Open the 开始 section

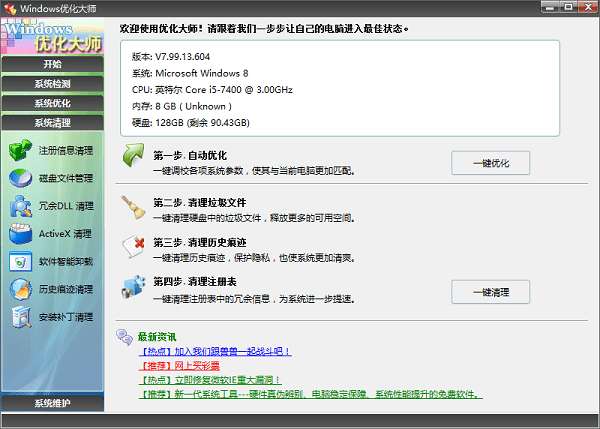point(52,64)
